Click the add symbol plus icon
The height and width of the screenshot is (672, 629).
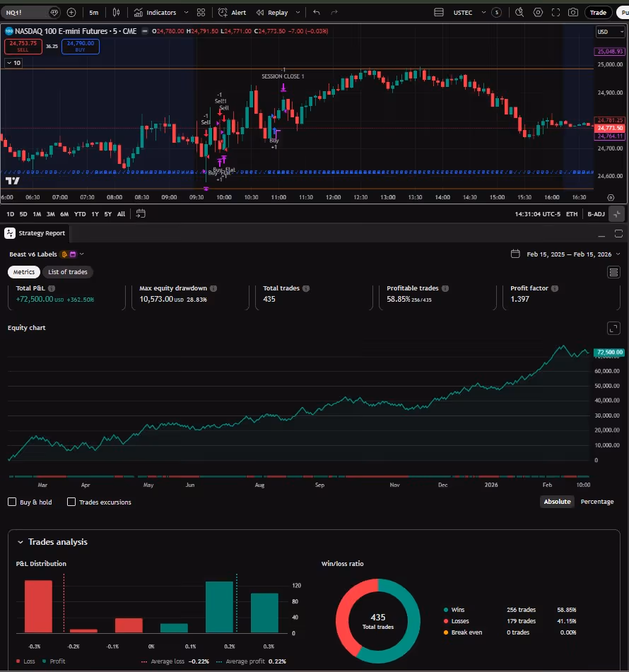point(71,13)
